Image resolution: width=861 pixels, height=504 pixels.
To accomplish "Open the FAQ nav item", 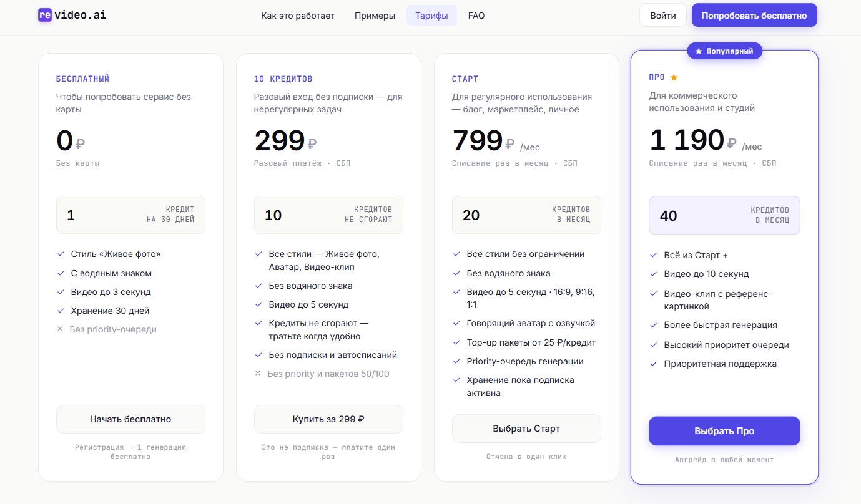I will point(476,16).
